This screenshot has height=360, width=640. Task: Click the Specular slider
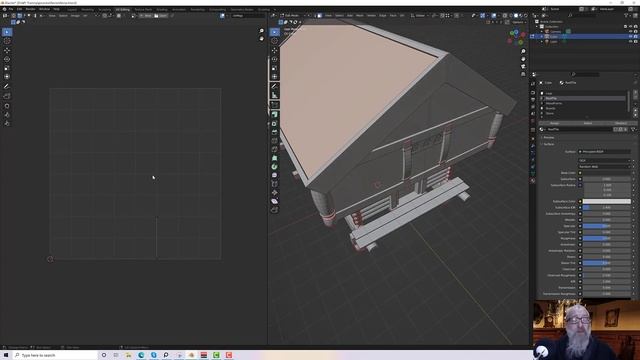click(607, 226)
